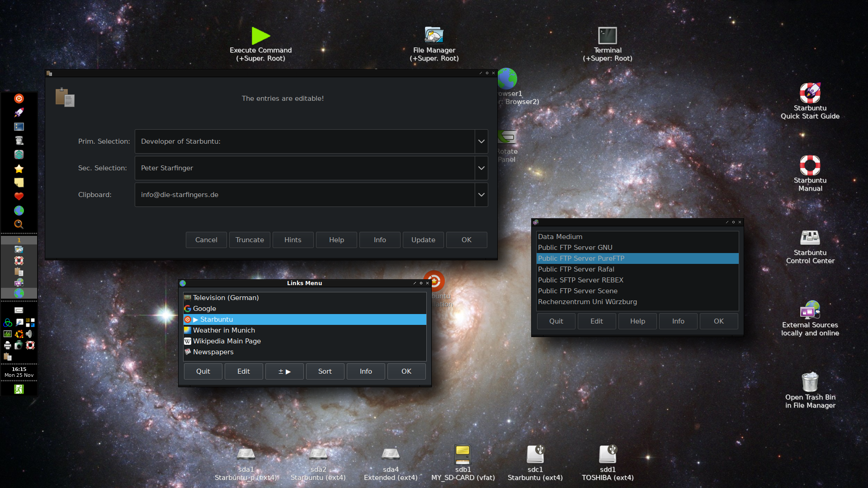Open External Sources desktop icon
Viewport: 868px width, 488px height.
click(810, 310)
